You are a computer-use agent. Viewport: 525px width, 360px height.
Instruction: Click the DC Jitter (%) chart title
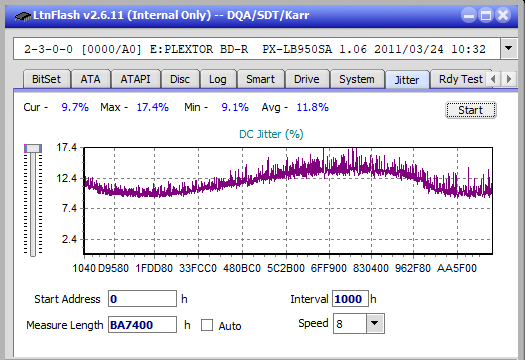click(271, 134)
